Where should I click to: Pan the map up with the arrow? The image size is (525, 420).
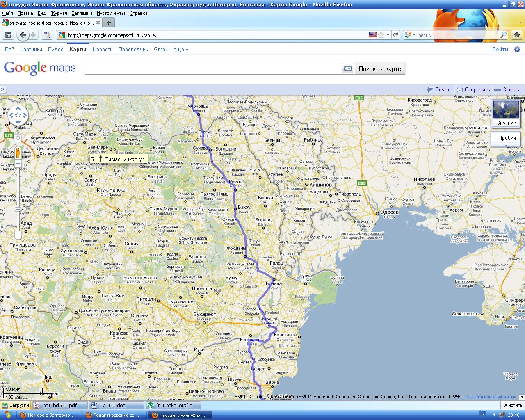18,109
